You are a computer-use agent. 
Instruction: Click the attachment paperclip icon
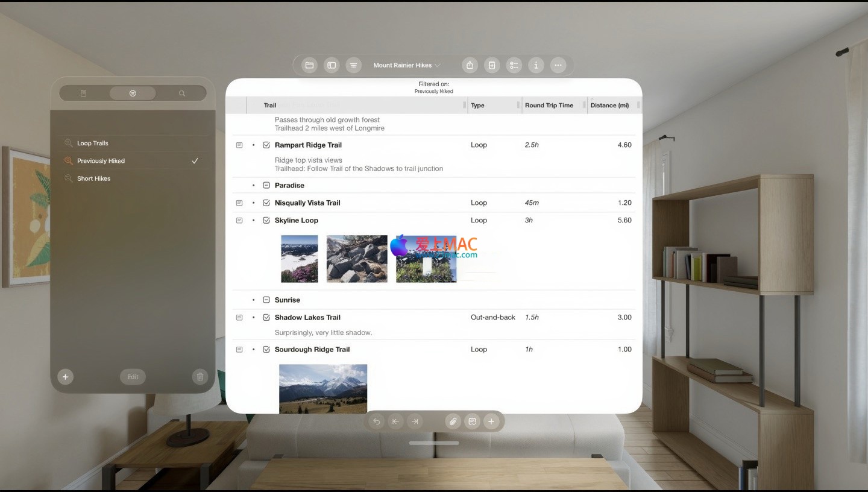(x=453, y=421)
